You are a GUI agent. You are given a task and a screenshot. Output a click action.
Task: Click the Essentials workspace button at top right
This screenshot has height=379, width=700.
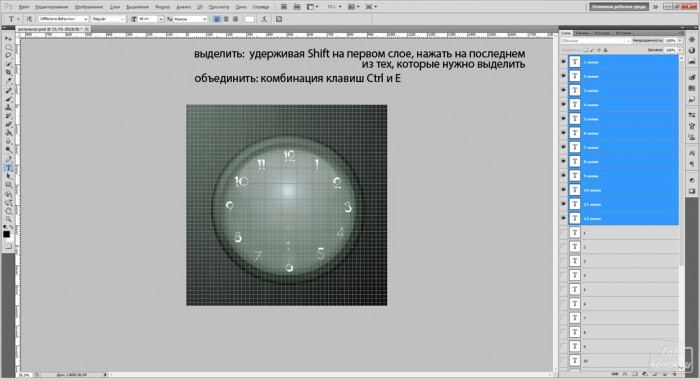pyautogui.click(x=618, y=7)
